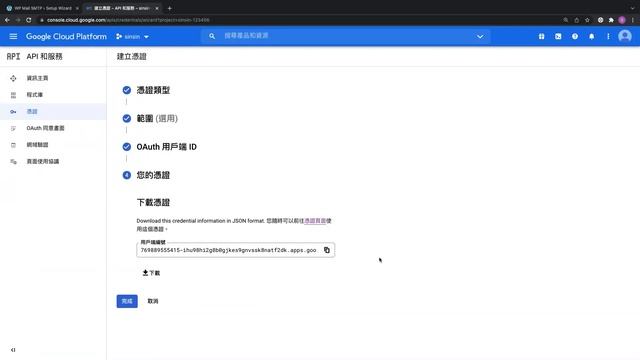Download the credential JSON
Viewport: 640px width, 360px height.
(x=151, y=273)
